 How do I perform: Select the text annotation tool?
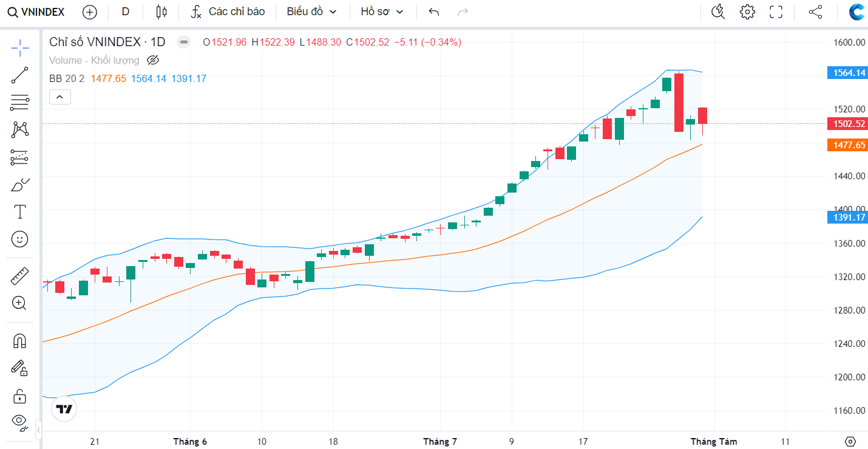[x=20, y=211]
